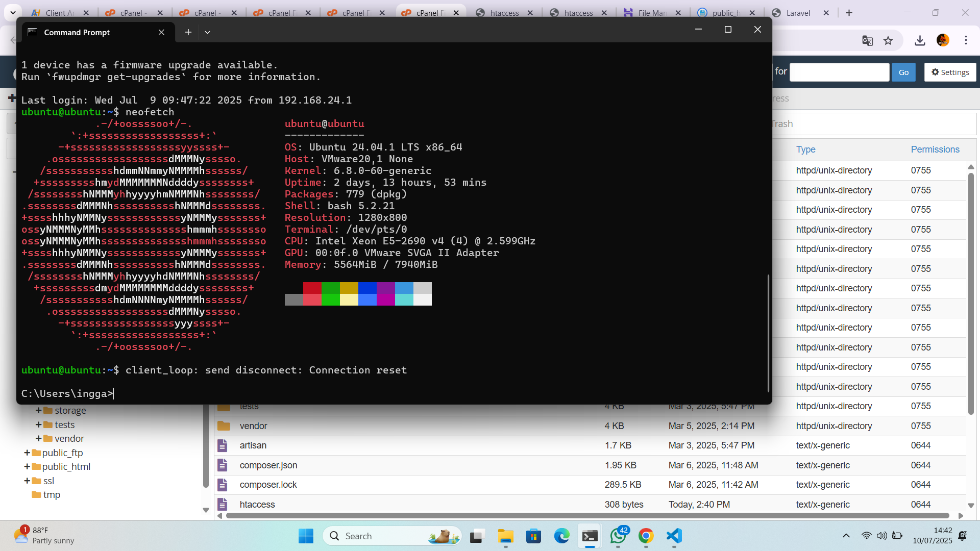Open Chrome profile avatar

coord(943,40)
